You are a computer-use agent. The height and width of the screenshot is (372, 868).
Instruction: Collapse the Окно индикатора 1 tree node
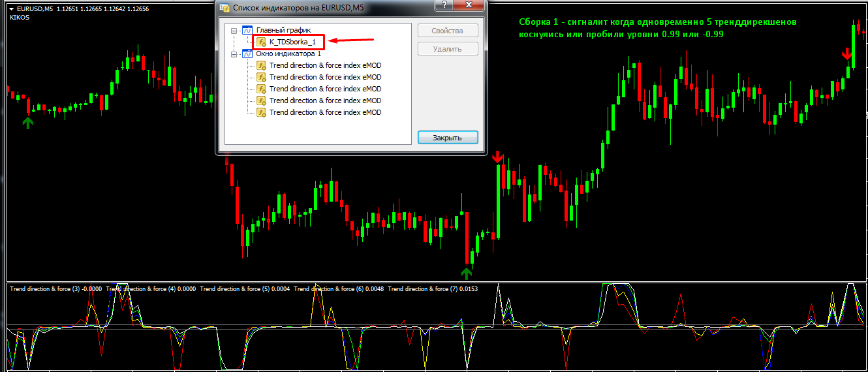click(x=234, y=54)
